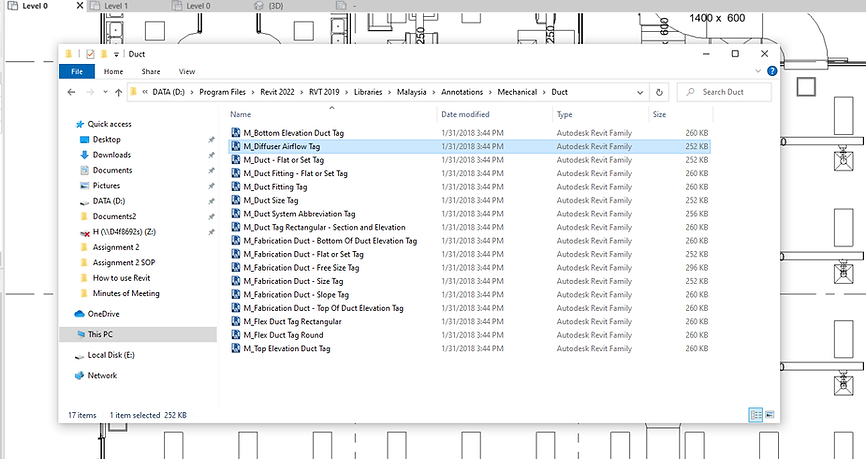The image size is (866, 459).
Task: Click the Desktop folder icon in sidebar
Action: 85,140
